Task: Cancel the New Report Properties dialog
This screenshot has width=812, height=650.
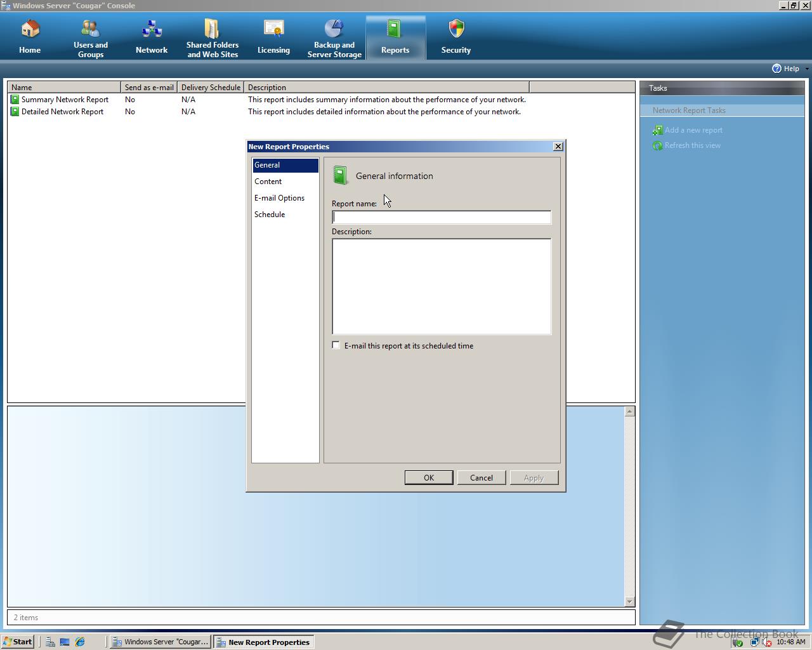Action: (x=481, y=478)
